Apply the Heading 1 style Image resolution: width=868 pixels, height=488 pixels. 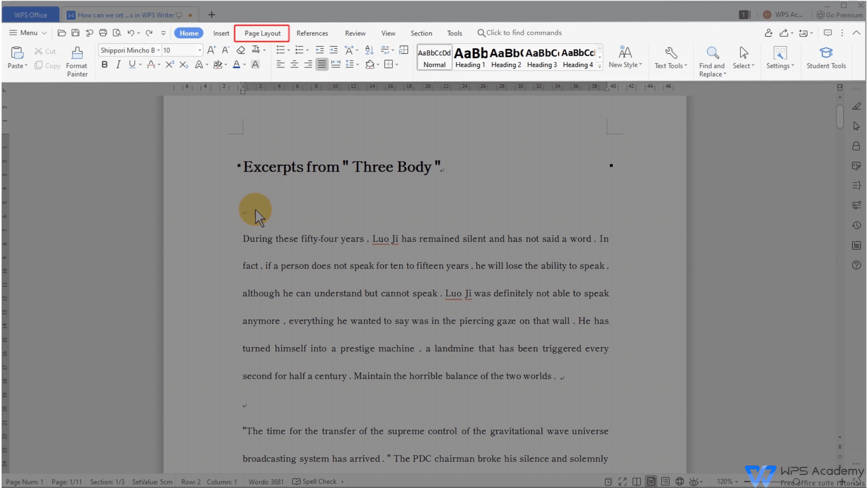(x=471, y=58)
